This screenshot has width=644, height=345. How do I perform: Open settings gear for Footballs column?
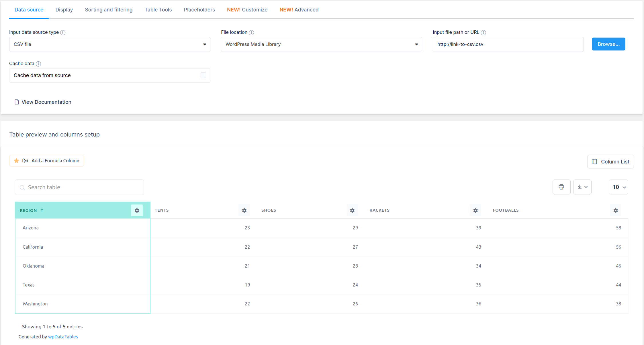[616, 210]
